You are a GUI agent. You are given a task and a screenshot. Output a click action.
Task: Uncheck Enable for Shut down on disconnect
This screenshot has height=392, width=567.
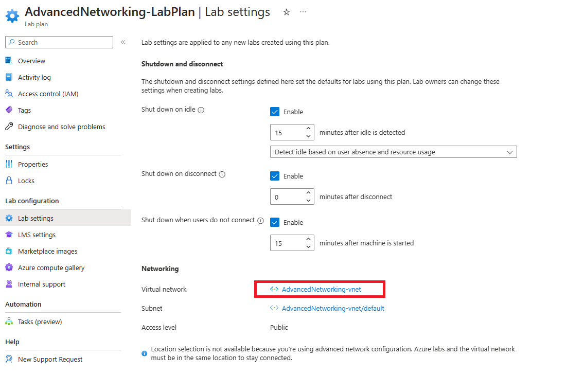point(275,175)
